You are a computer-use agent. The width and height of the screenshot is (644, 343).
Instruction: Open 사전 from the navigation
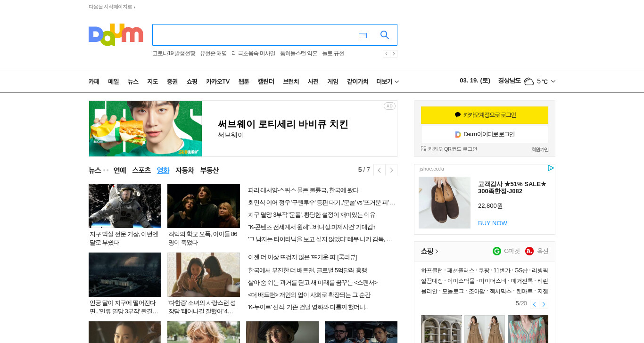tap(313, 82)
